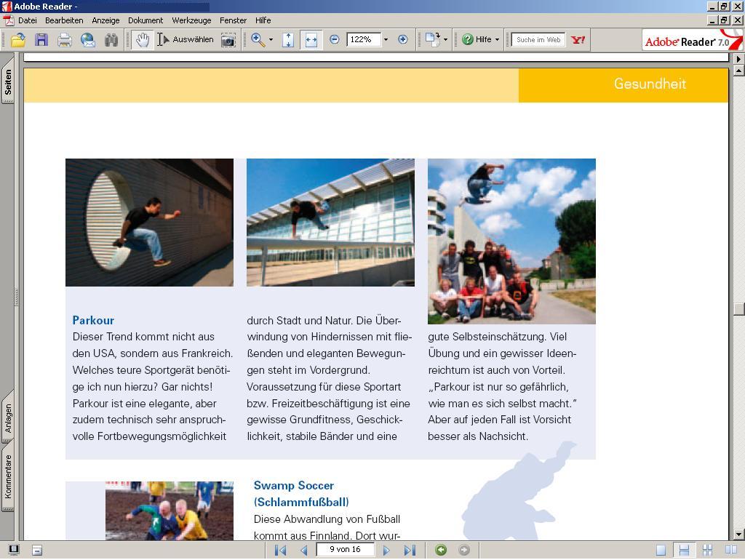The image size is (745, 560).
Task: Click the Adobe Reader 7.0 logo
Action: coord(691,40)
